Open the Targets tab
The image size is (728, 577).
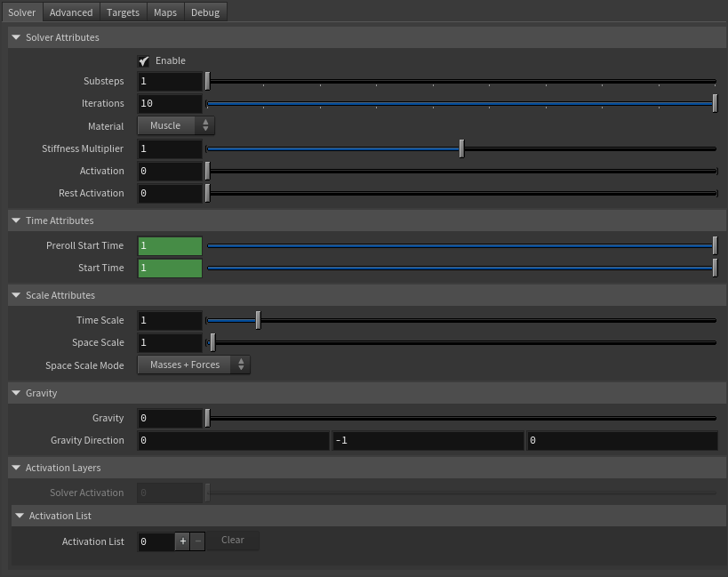(x=123, y=12)
